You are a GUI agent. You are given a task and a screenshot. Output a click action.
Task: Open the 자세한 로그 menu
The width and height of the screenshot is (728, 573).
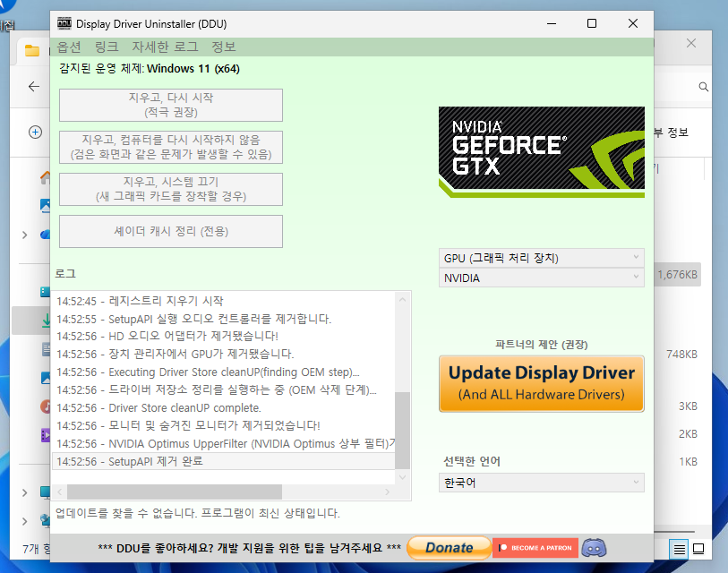(x=165, y=47)
